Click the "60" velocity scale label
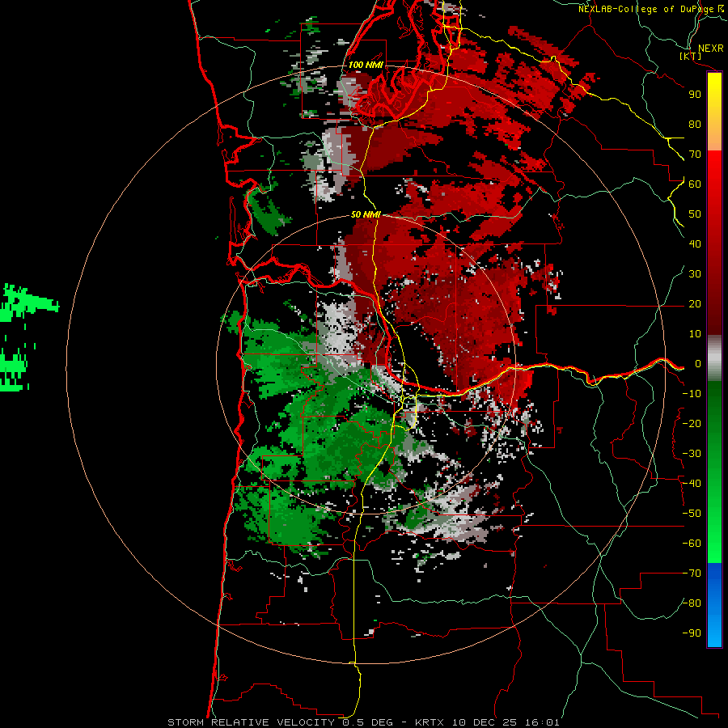The height and width of the screenshot is (728, 728). tap(695, 184)
